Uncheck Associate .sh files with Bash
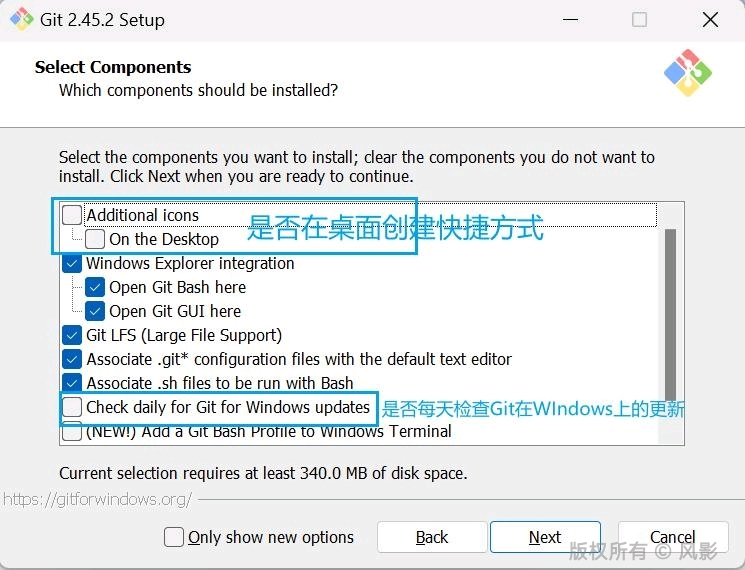Screen dimensions: 745x570 [73, 383]
